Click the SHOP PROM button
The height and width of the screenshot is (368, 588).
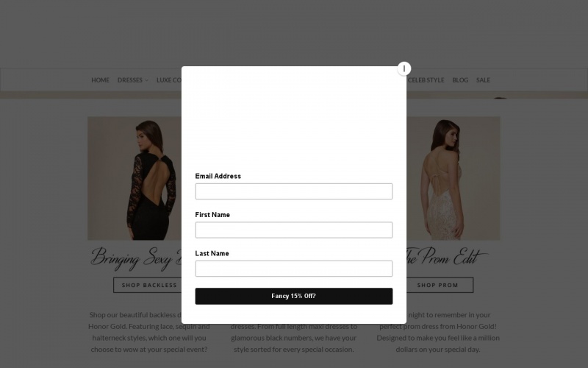pyautogui.click(x=440, y=285)
